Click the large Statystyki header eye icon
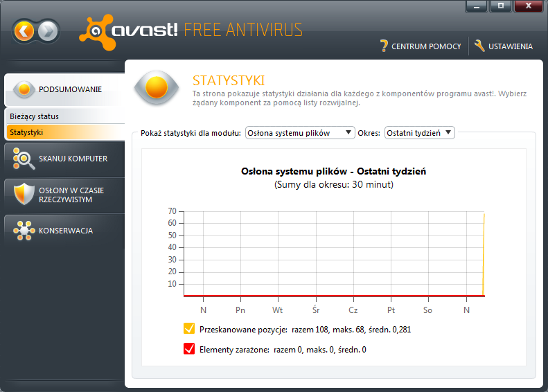 coord(157,87)
